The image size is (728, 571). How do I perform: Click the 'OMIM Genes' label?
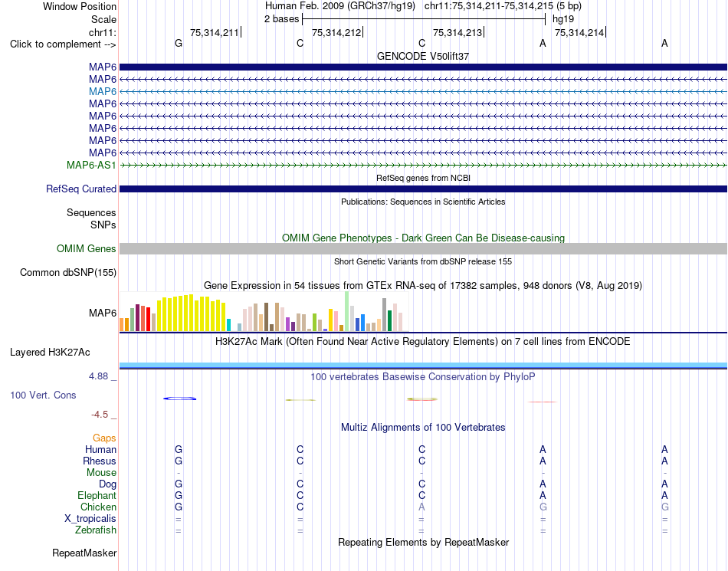86,249
